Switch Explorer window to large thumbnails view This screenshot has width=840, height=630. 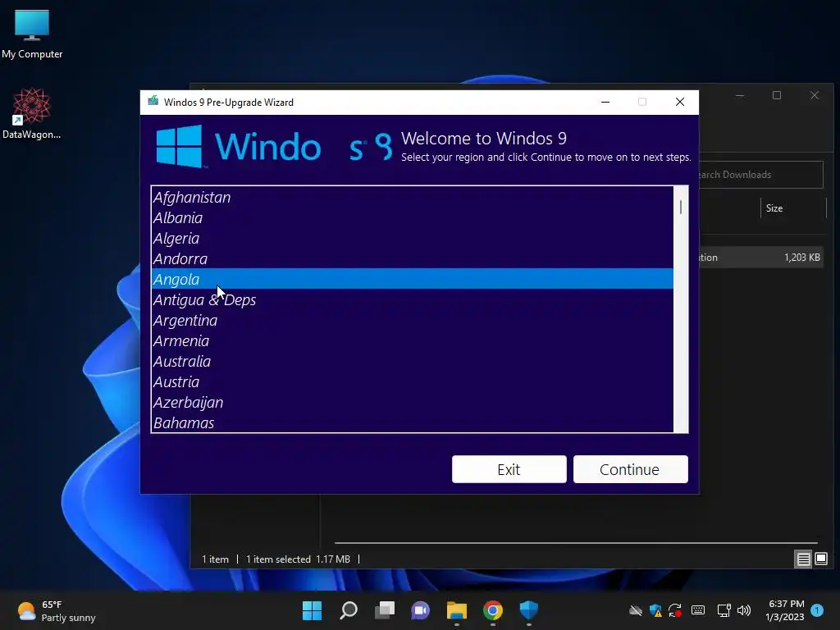(x=821, y=559)
